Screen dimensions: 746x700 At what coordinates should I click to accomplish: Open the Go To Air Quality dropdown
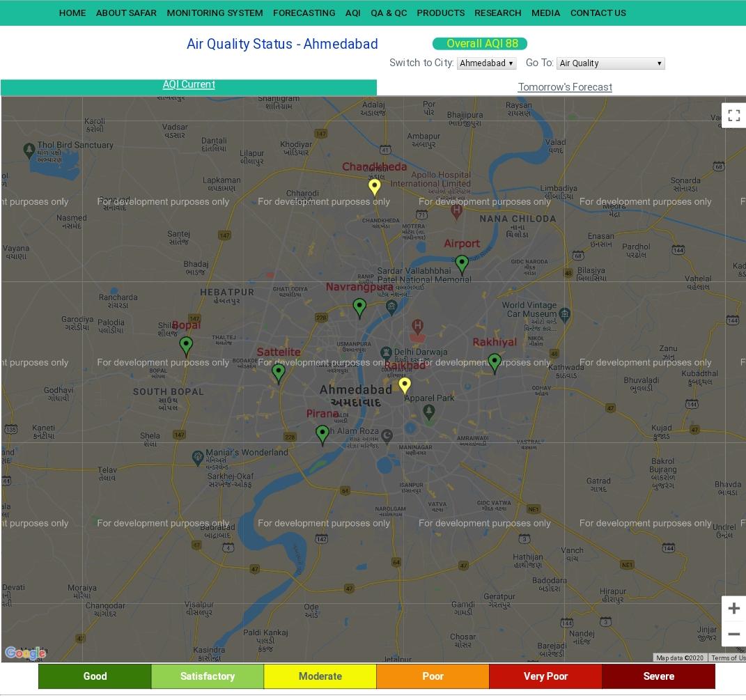coord(610,63)
